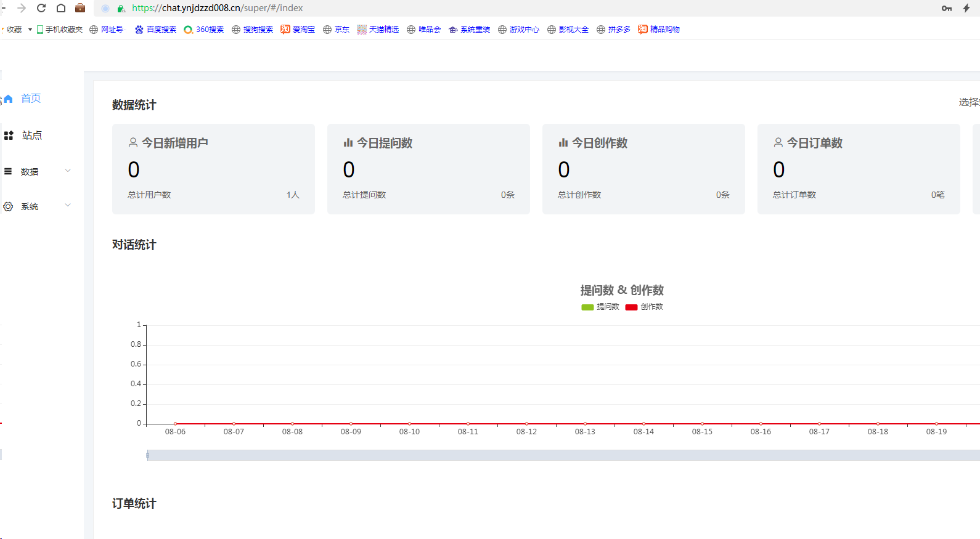Click the 对话统计 section heading
The height and width of the screenshot is (539, 980).
[134, 245]
